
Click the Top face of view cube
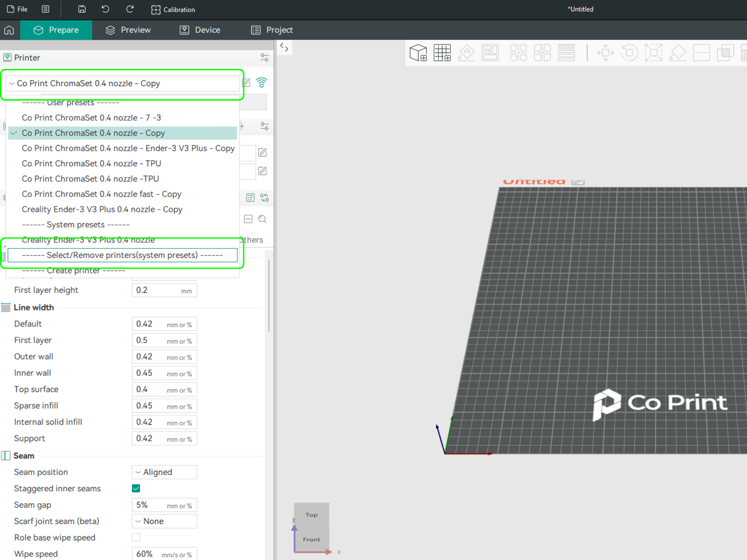[311, 514]
